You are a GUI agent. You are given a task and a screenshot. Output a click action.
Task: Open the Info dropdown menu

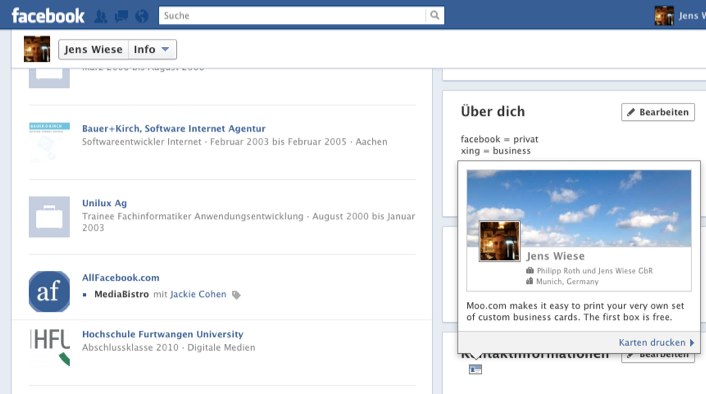[x=152, y=50]
